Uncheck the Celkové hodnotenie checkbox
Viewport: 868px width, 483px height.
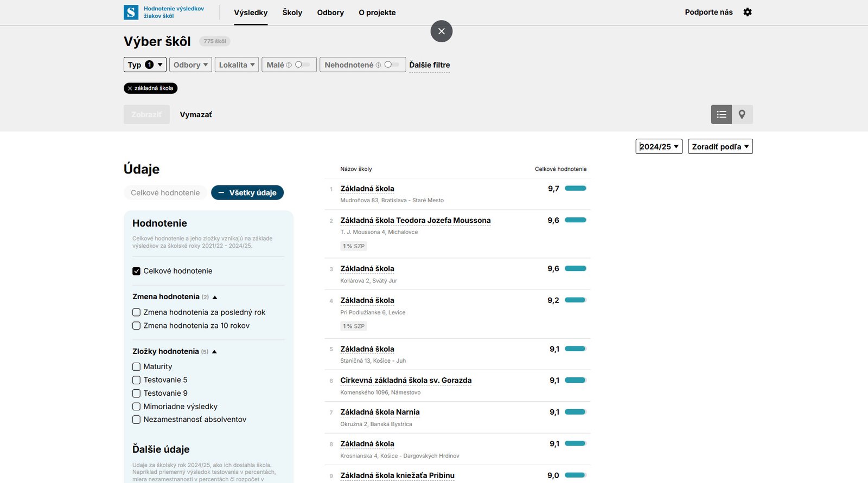(137, 271)
